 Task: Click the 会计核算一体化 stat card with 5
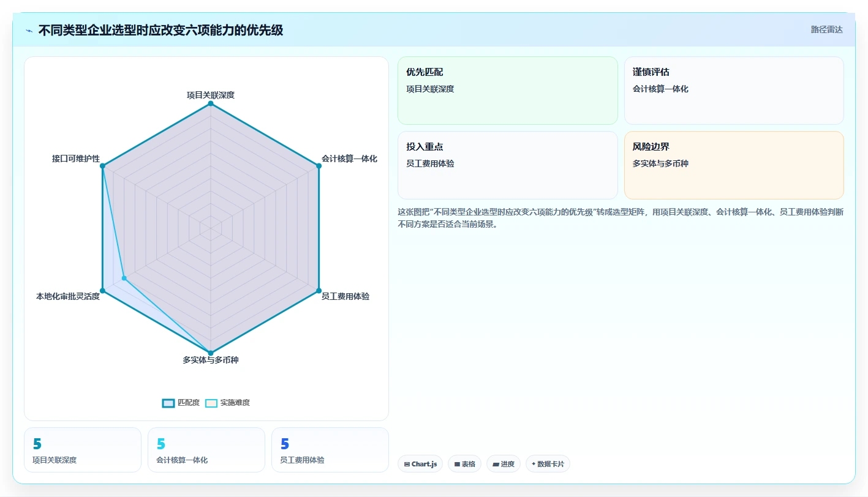[x=206, y=450]
